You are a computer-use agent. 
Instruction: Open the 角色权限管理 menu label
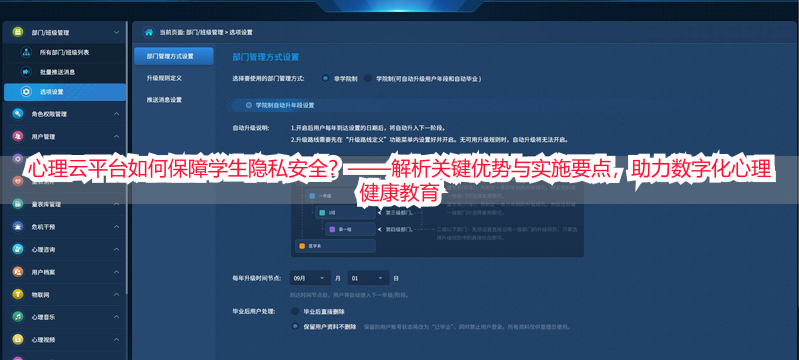(49, 114)
